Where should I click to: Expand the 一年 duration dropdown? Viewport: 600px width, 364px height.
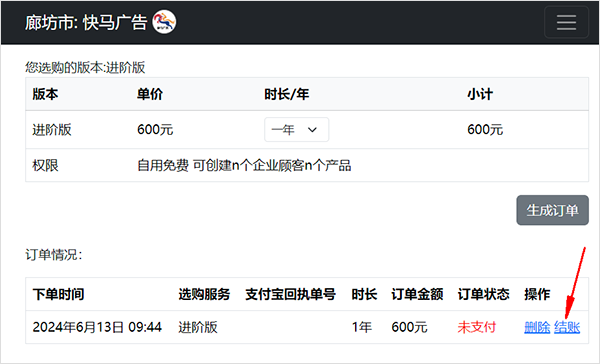pos(296,130)
